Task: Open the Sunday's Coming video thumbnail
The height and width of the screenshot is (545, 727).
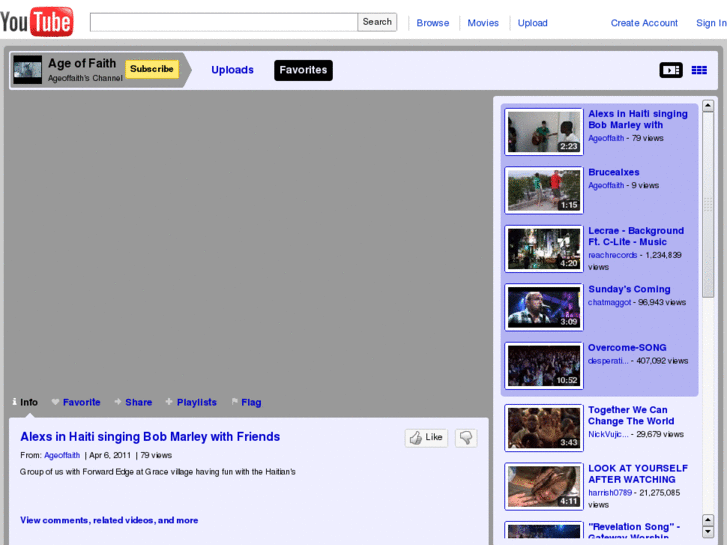Action: [x=544, y=307]
